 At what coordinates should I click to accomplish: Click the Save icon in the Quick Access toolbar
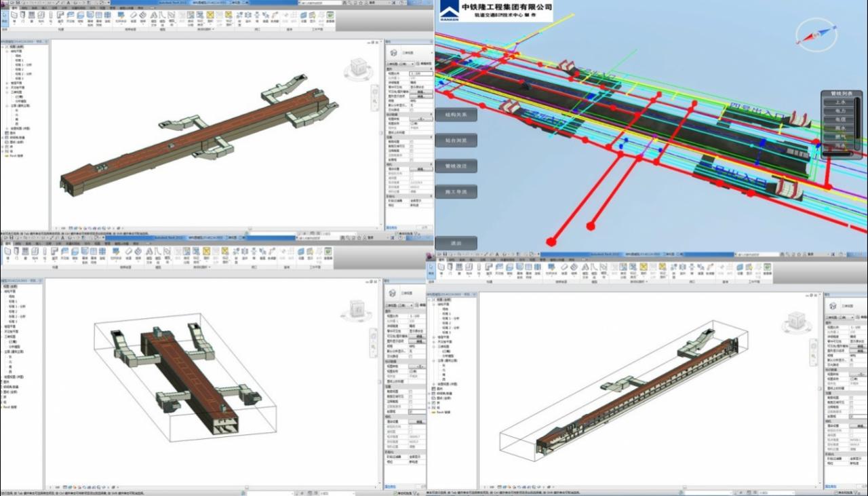[x=18, y=3]
